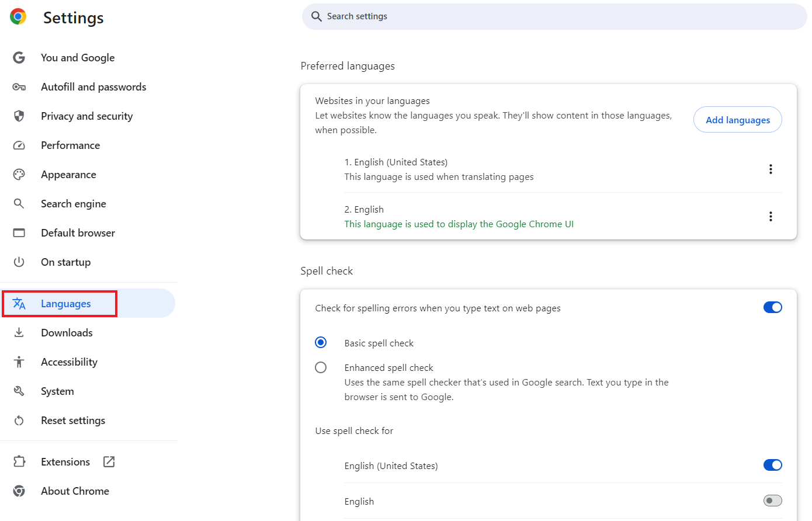Click the shield icon for Privacy and security
The image size is (812, 521).
[19, 116]
